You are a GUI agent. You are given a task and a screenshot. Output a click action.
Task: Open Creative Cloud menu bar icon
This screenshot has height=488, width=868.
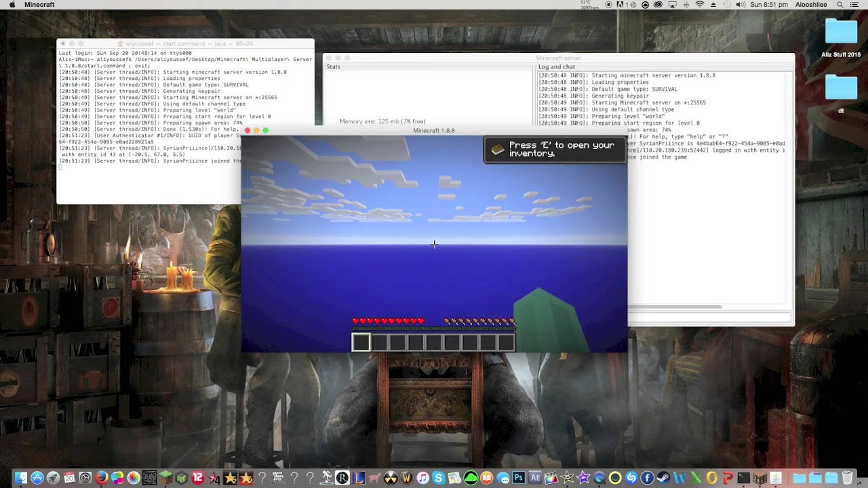click(658, 5)
